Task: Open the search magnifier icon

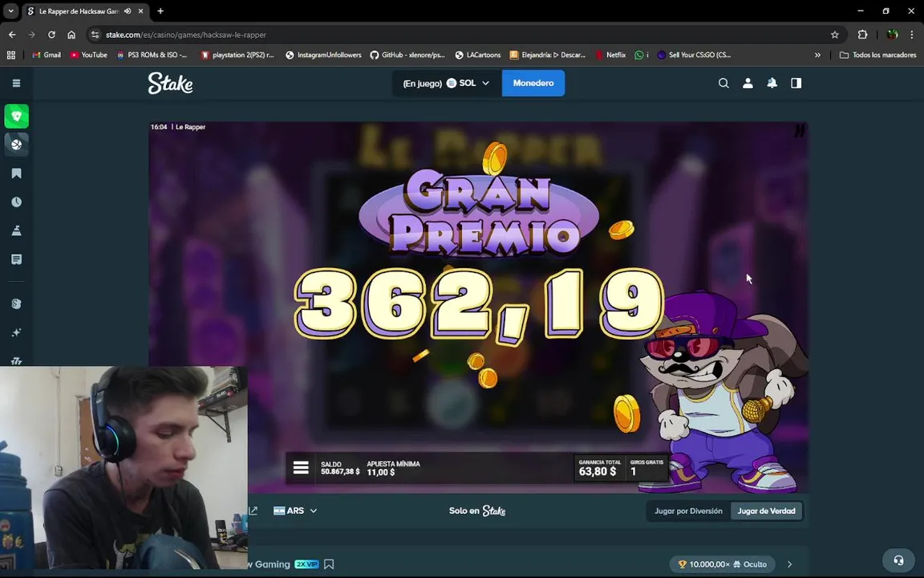Action: click(723, 83)
